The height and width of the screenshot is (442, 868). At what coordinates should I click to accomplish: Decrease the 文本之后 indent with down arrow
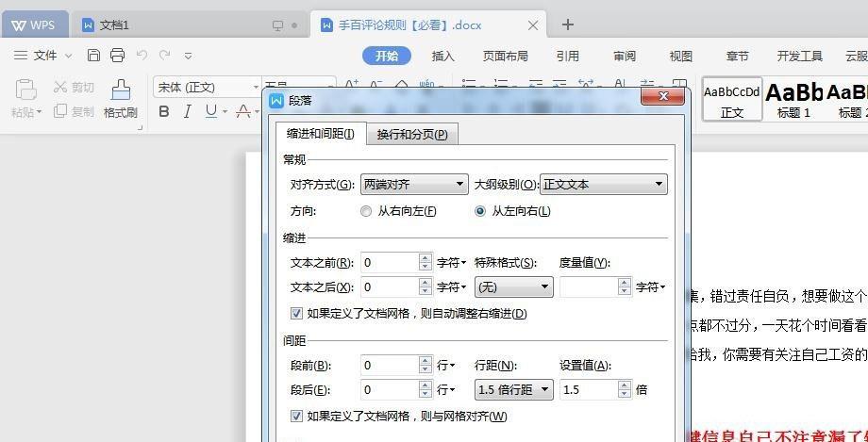(426, 291)
